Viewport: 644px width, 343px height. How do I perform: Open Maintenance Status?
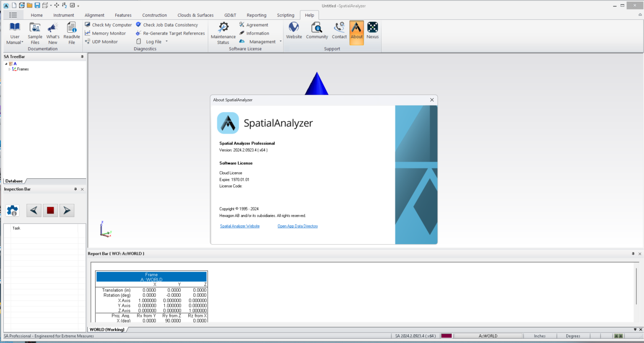click(223, 33)
